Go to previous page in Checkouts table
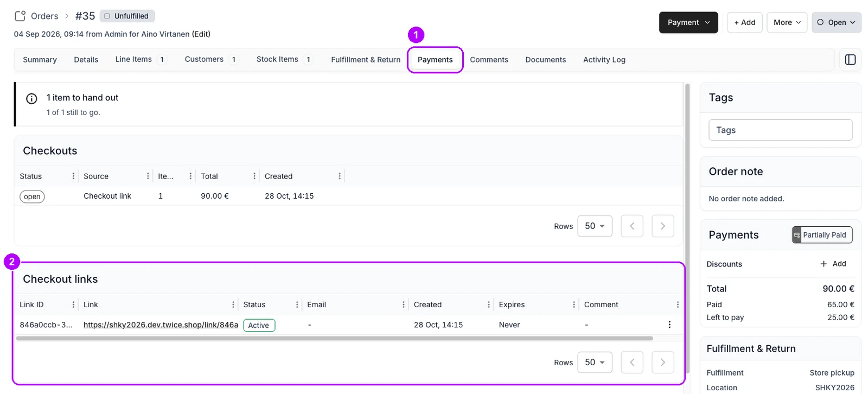Image resolution: width=868 pixels, height=394 pixels. pos(632,226)
